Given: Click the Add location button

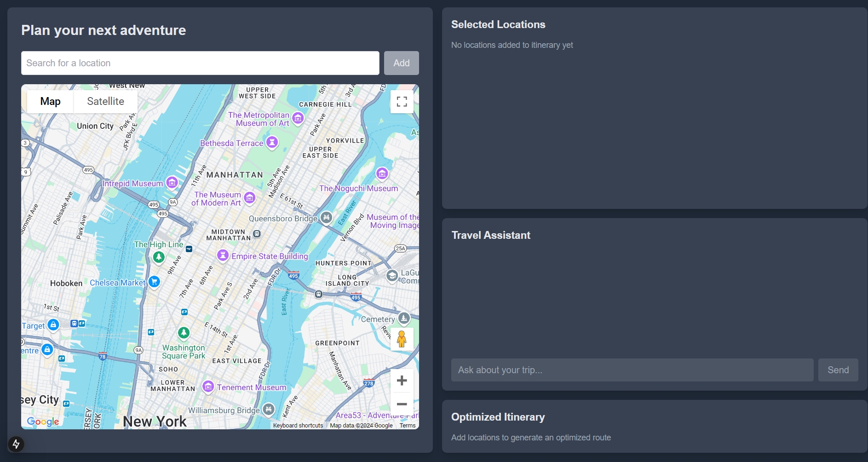Looking at the screenshot, I should click(x=402, y=63).
